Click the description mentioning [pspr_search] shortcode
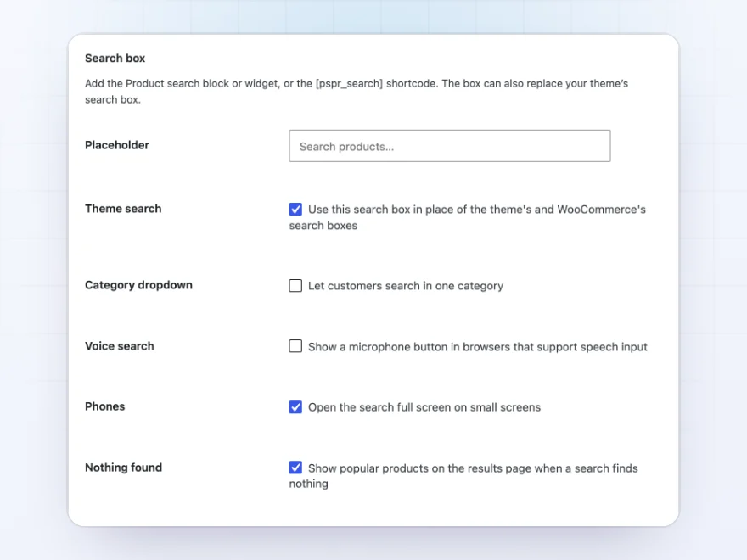 pos(357,92)
